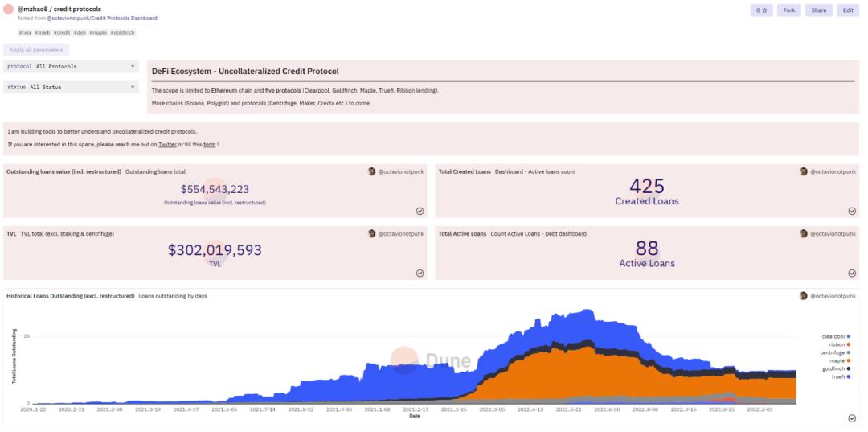Star the dashboard with the star button

coord(759,10)
